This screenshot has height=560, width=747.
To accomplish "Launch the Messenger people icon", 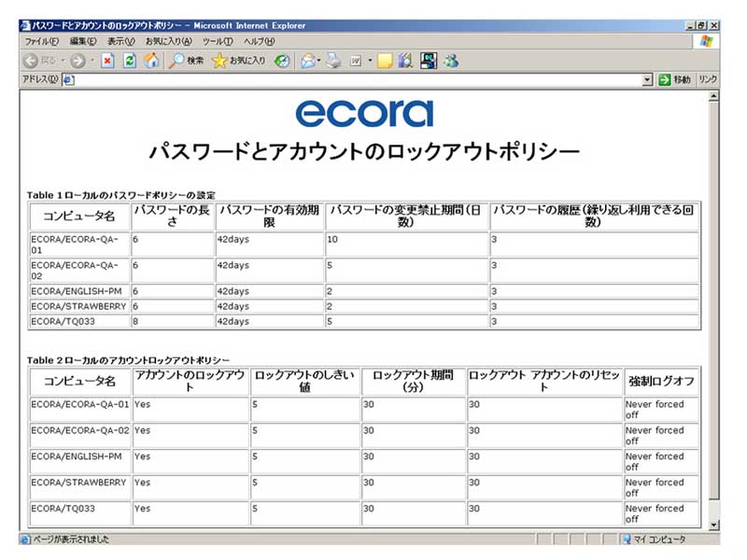I will [451, 61].
